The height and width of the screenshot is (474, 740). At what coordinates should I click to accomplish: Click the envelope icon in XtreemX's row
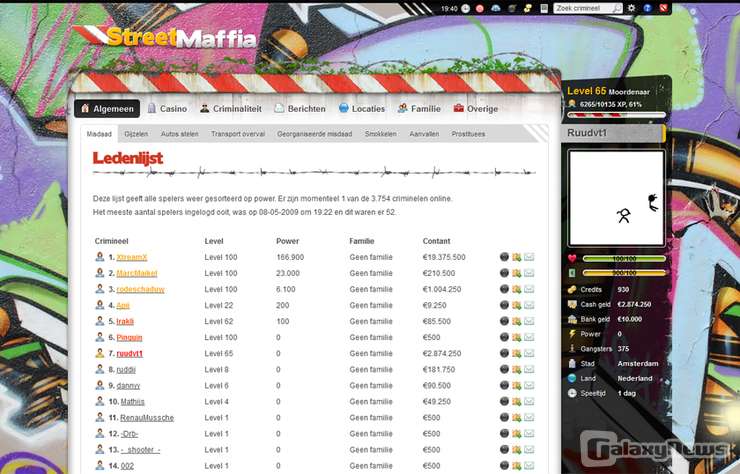pyautogui.click(x=529, y=257)
